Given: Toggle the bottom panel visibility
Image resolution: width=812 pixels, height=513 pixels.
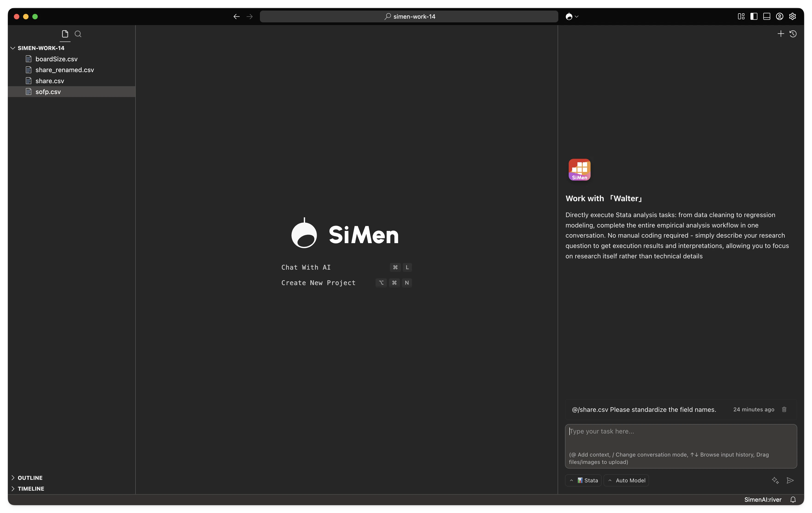Looking at the screenshot, I should pyautogui.click(x=766, y=17).
